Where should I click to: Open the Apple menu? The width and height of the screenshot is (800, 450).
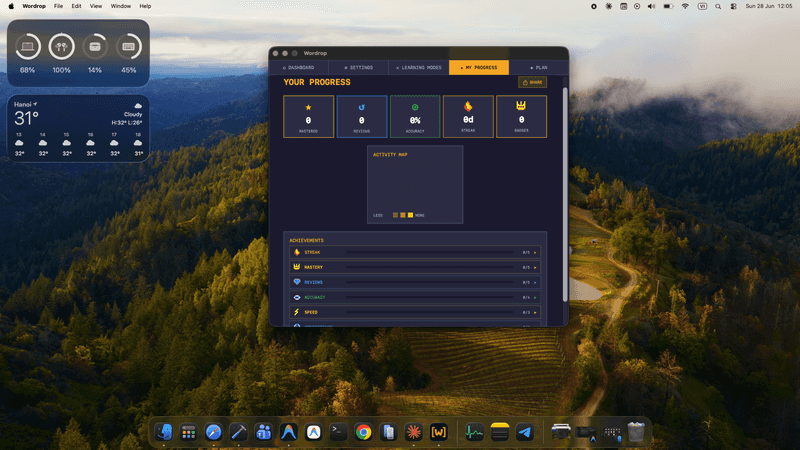pyautogui.click(x=11, y=6)
